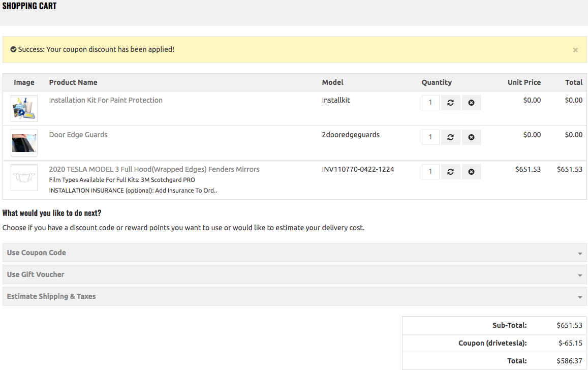Image resolution: width=588 pixels, height=372 pixels.
Task: Update quantity for Door Edge Guards
Action: (450, 137)
